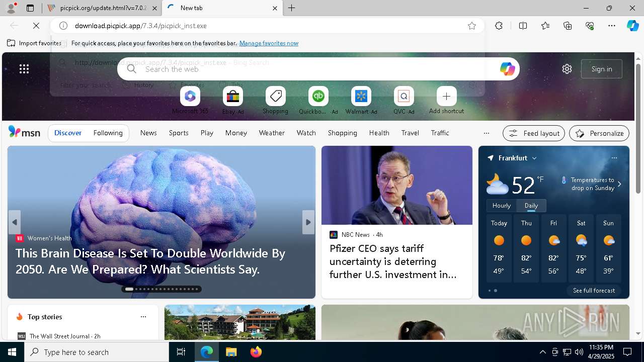Expand the Frankfurt location dropdown

[x=534, y=158]
